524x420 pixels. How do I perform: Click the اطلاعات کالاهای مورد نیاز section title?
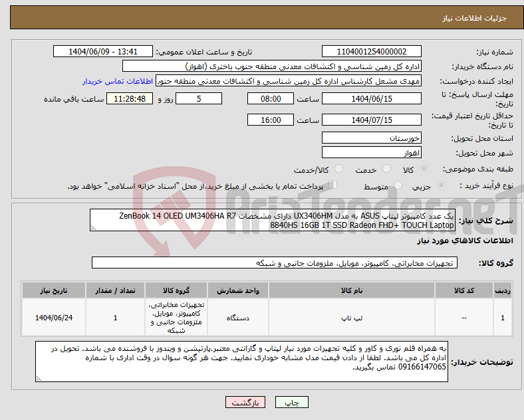tap(465, 241)
